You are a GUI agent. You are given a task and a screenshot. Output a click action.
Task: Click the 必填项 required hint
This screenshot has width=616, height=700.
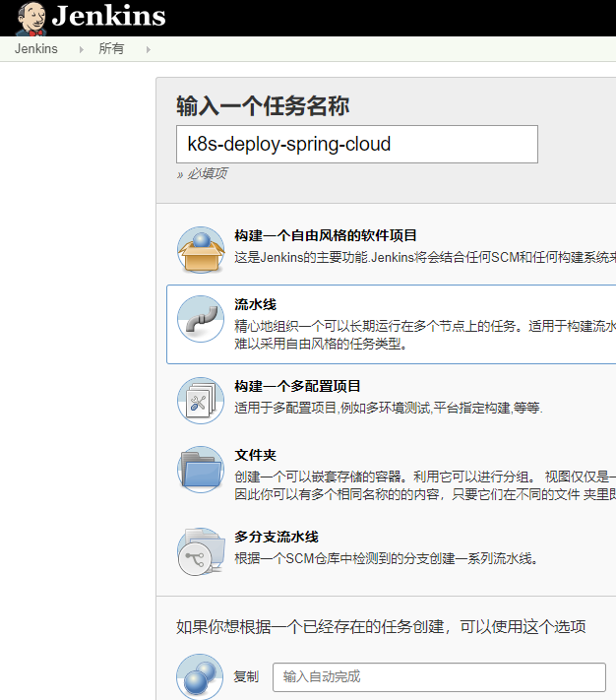tap(202, 173)
